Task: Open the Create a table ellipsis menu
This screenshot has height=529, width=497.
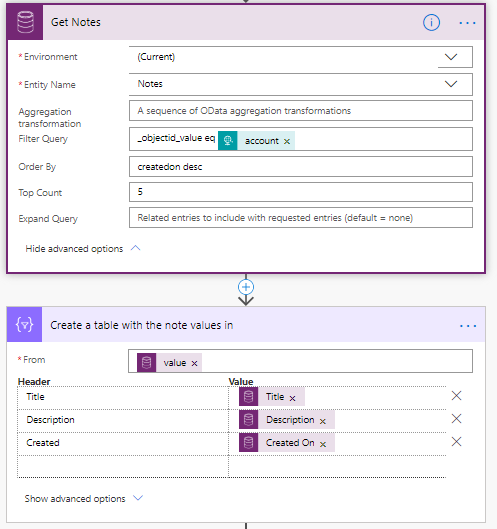Action: [x=468, y=326]
